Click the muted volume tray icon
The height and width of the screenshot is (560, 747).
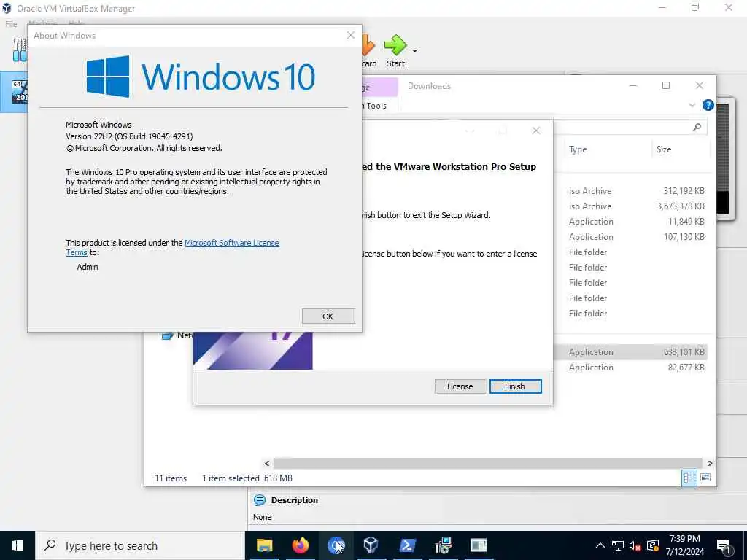(635, 545)
